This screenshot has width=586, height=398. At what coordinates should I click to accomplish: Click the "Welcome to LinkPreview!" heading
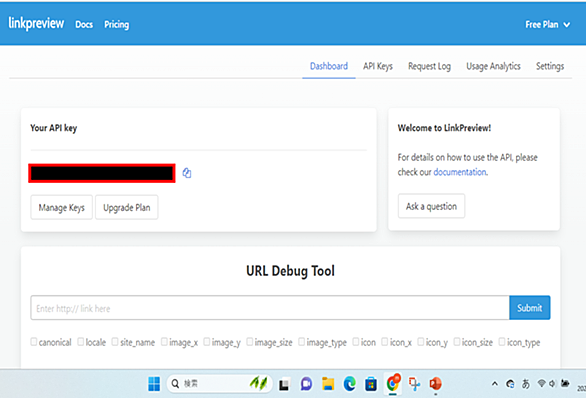[444, 128]
